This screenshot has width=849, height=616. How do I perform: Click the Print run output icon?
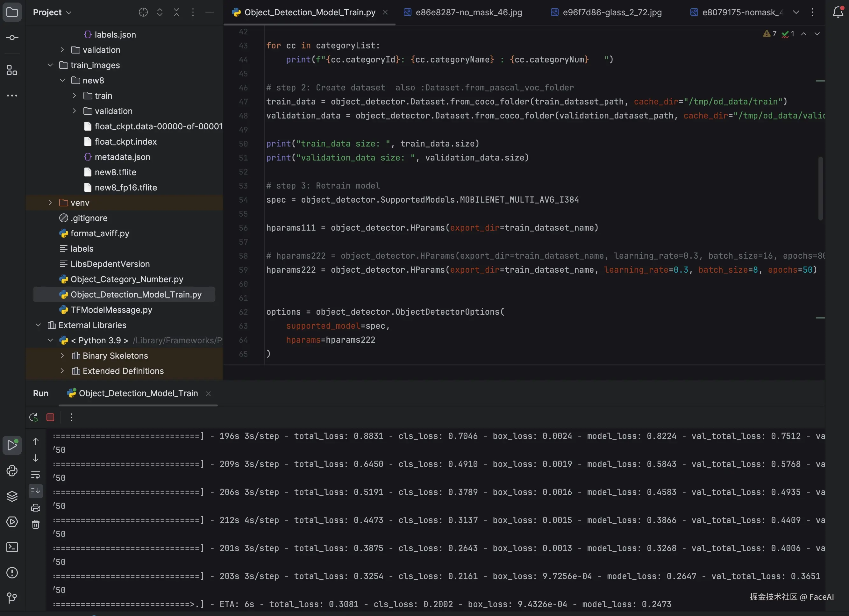coord(36,507)
